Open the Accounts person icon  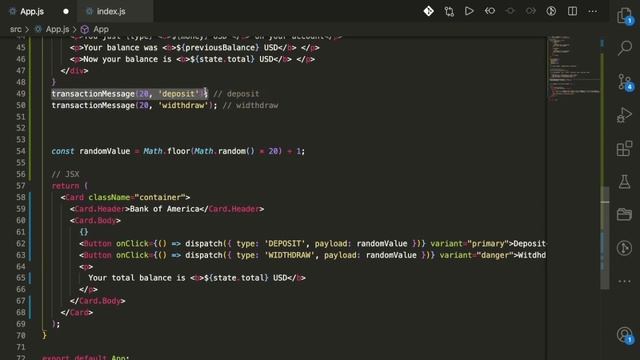(x=624, y=335)
